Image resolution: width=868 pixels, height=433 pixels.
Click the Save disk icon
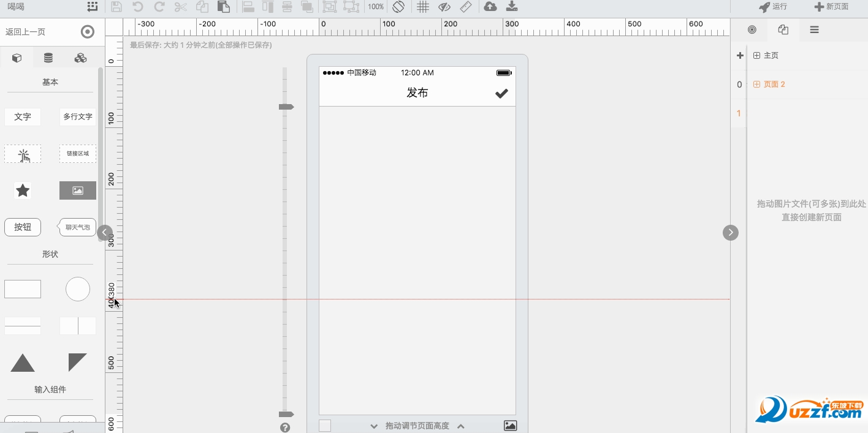coord(116,7)
